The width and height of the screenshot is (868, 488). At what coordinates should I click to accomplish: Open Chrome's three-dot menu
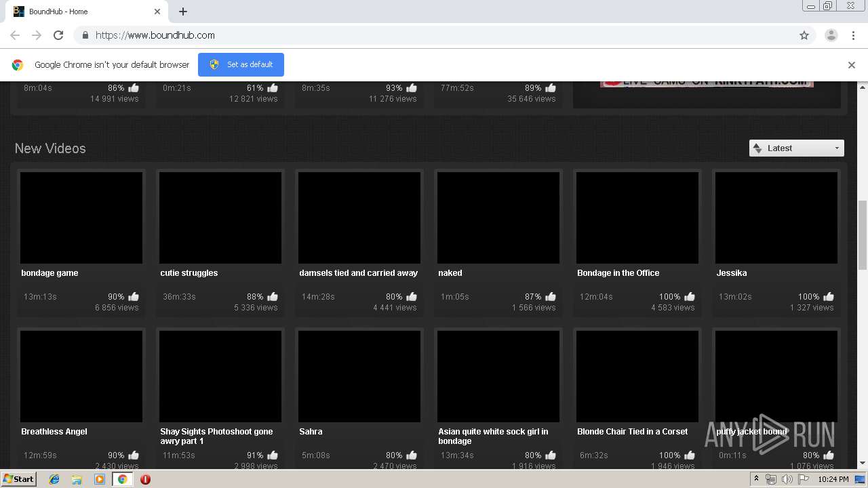pos(853,35)
